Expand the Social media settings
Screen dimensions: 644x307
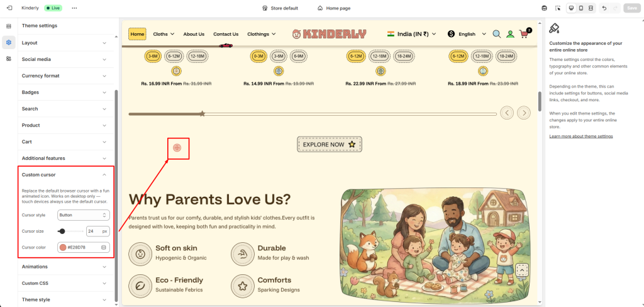point(104,59)
